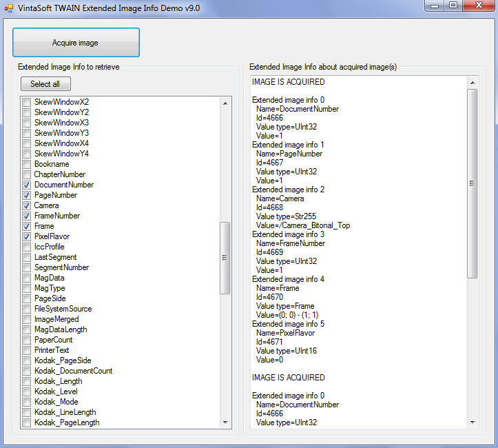Check the Kodak_PageLength box
Screen dimensions: 498x448
(27, 423)
